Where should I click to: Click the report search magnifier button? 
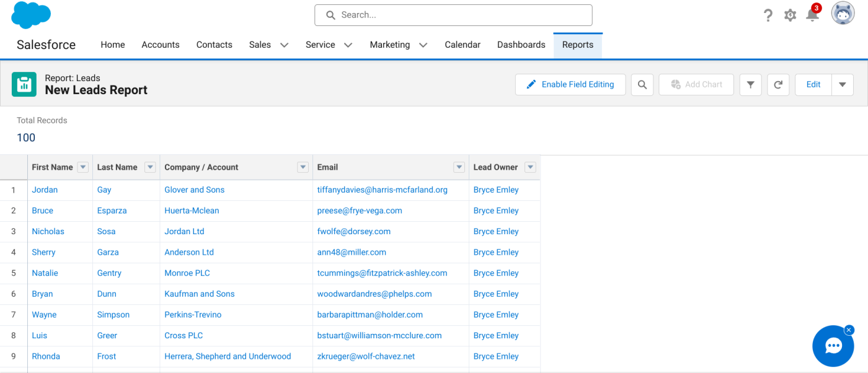pyautogui.click(x=642, y=85)
